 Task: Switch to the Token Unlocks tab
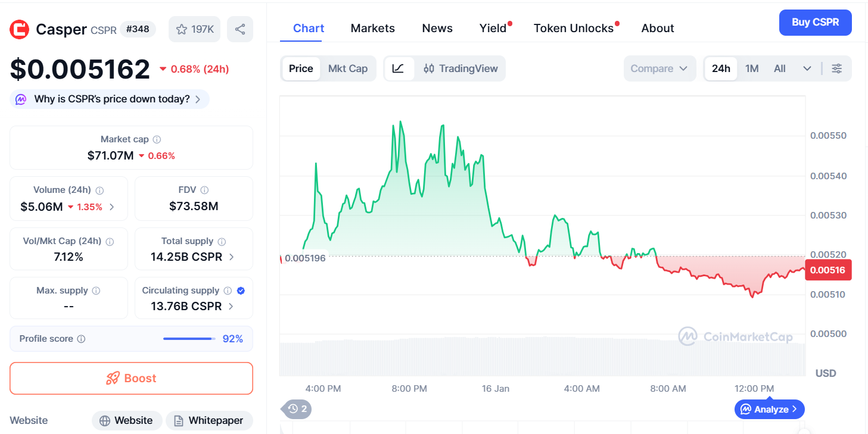pos(573,28)
